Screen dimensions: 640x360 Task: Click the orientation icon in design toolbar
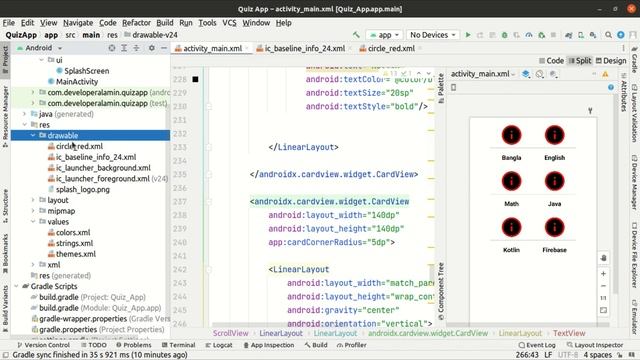540,74
